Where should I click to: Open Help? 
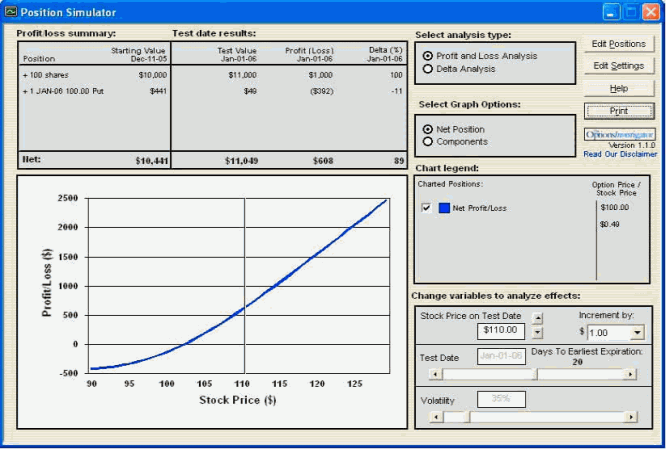619,88
